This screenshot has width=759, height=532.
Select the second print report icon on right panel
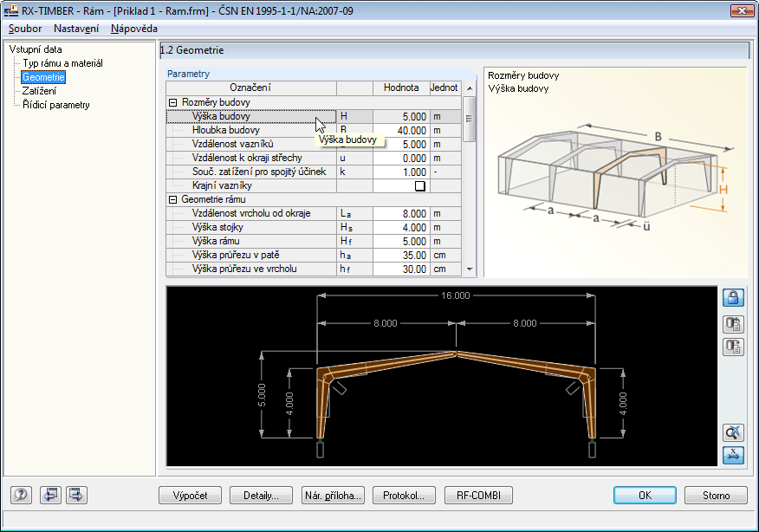click(732, 347)
